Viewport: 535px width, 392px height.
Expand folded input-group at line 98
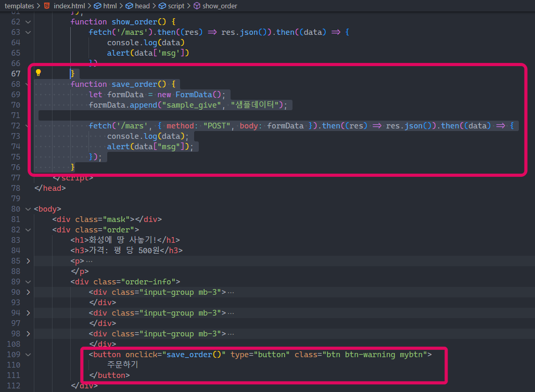coord(28,334)
